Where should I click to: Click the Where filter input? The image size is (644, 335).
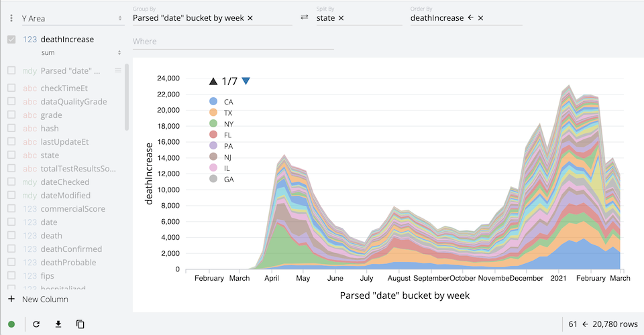(x=233, y=42)
